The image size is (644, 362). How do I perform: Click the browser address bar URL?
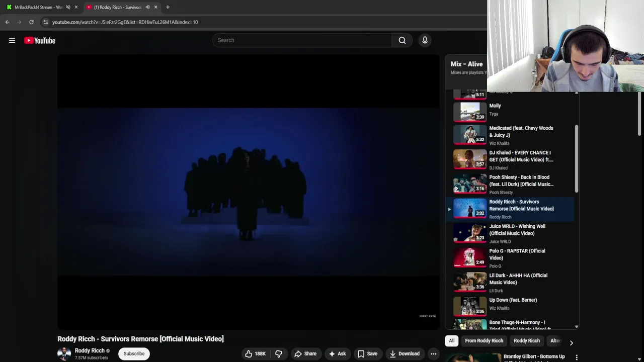[x=125, y=22]
